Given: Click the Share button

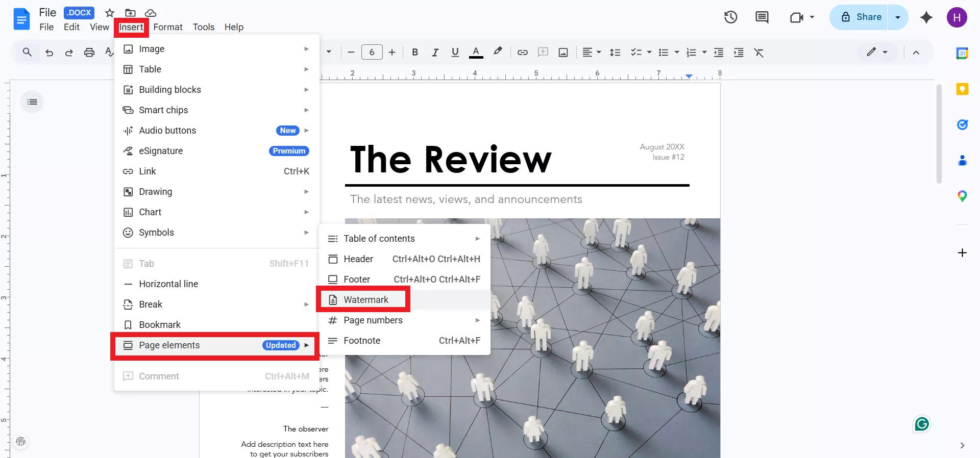Looking at the screenshot, I should click(859, 17).
